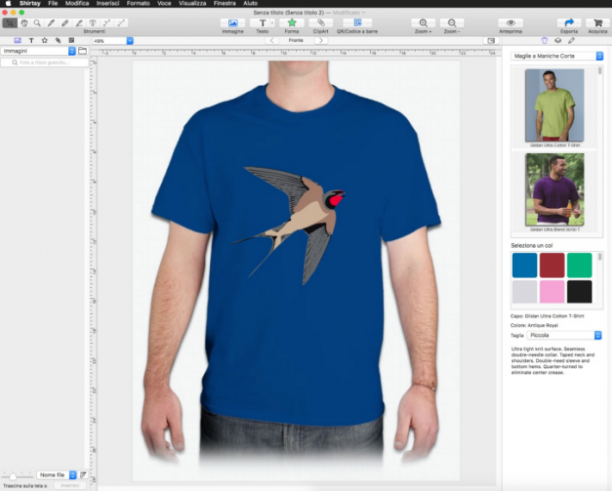Open the Finestra menu

(224, 3)
